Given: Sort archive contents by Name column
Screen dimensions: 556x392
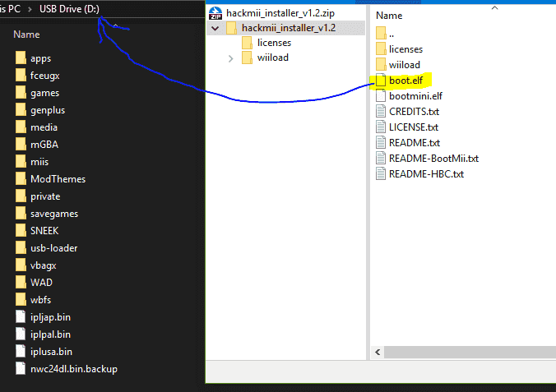Looking at the screenshot, I should tap(389, 16).
